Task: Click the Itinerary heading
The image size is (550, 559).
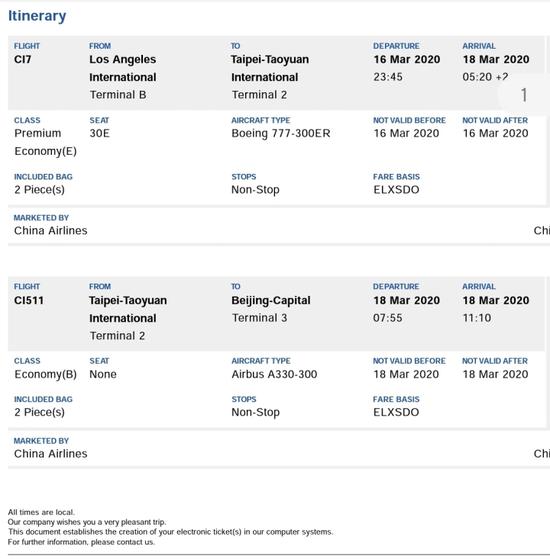Action: 37,16
